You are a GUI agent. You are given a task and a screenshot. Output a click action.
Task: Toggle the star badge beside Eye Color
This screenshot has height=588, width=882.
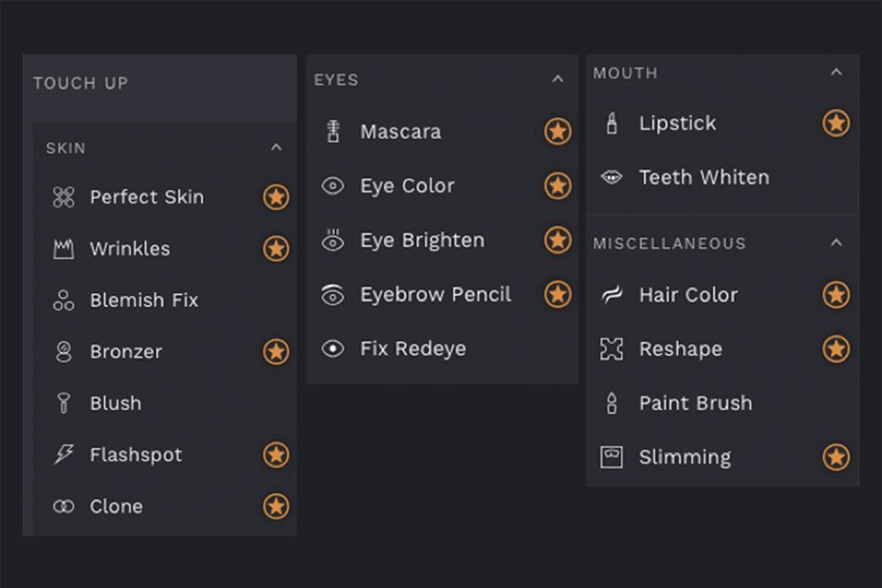[558, 186]
